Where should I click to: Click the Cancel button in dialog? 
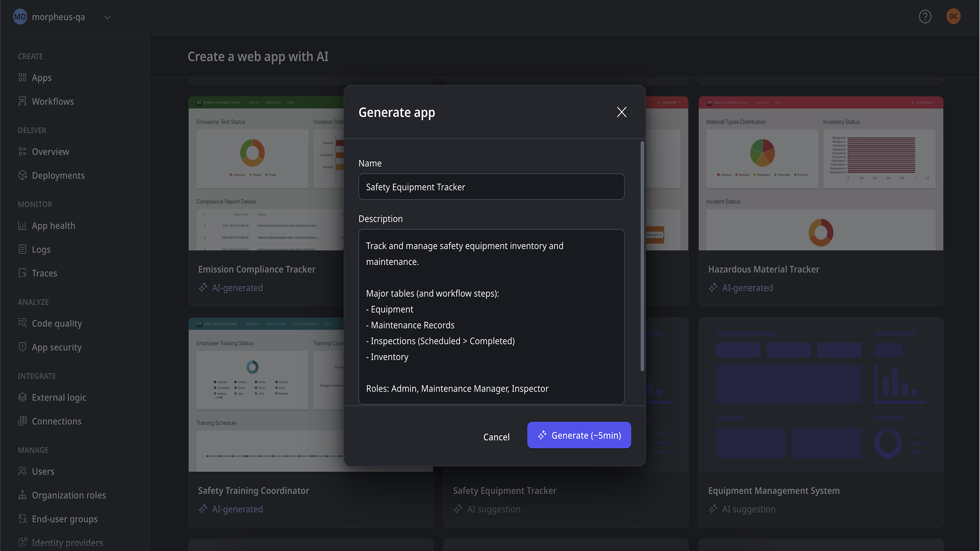496,437
